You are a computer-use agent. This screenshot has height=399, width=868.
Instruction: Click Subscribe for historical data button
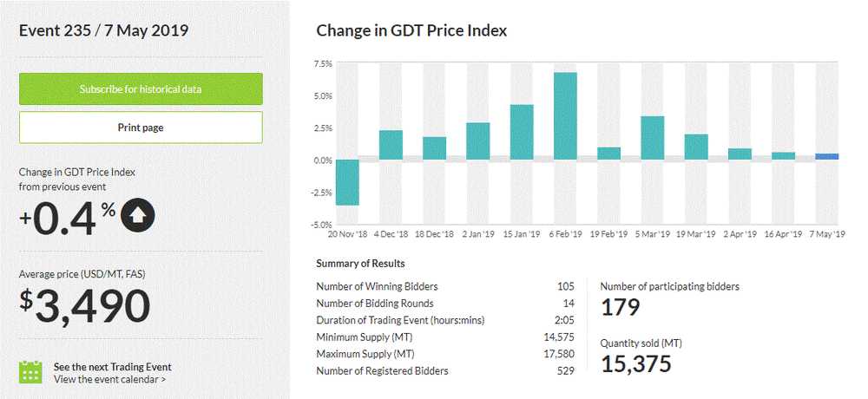pos(141,88)
